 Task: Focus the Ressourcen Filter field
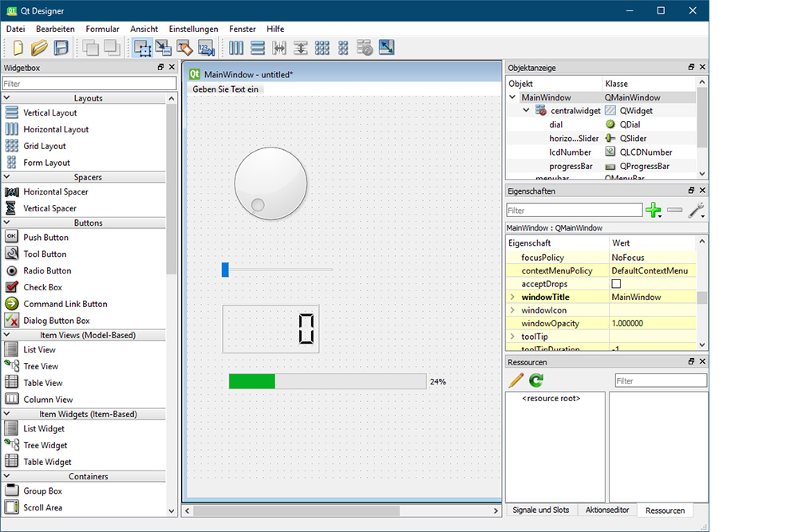(661, 380)
